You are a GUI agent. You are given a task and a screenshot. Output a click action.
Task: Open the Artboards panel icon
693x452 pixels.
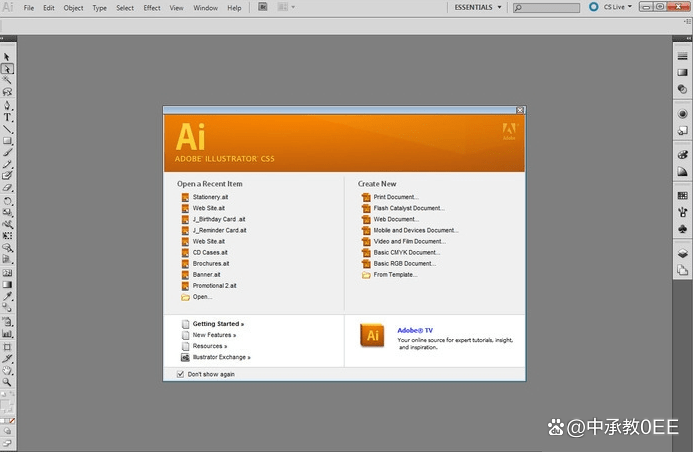[682, 270]
